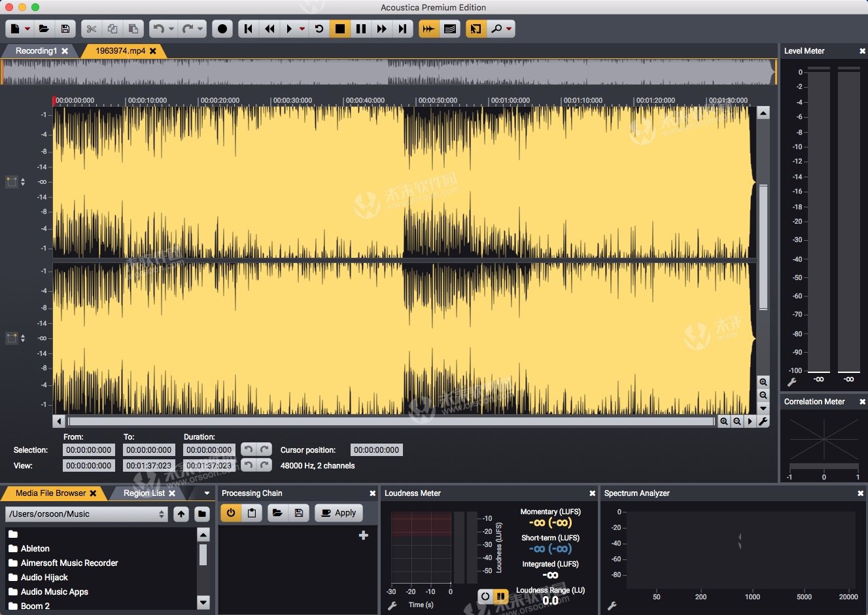Toggle loop playback mode
The width and height of the screenshot is (868, 615).
click(x=319, y=29)
